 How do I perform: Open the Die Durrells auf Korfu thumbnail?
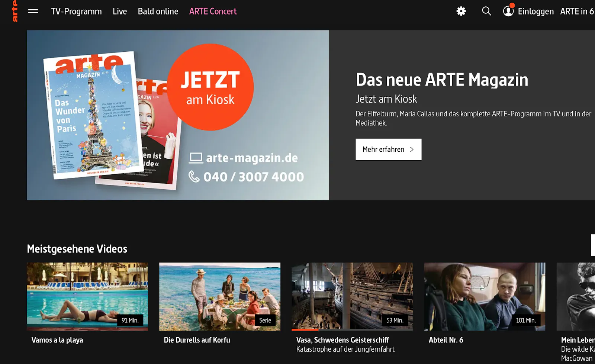tap(220, 296)
